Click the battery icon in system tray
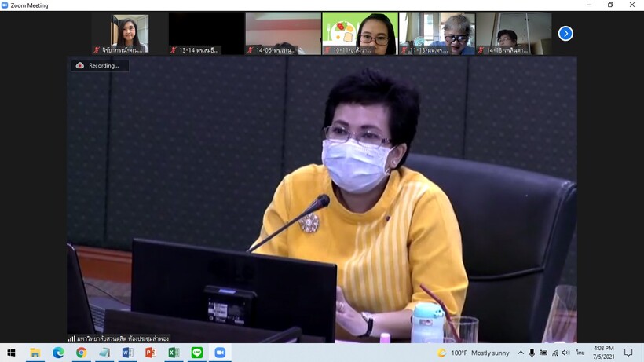 tap(543, 353)
